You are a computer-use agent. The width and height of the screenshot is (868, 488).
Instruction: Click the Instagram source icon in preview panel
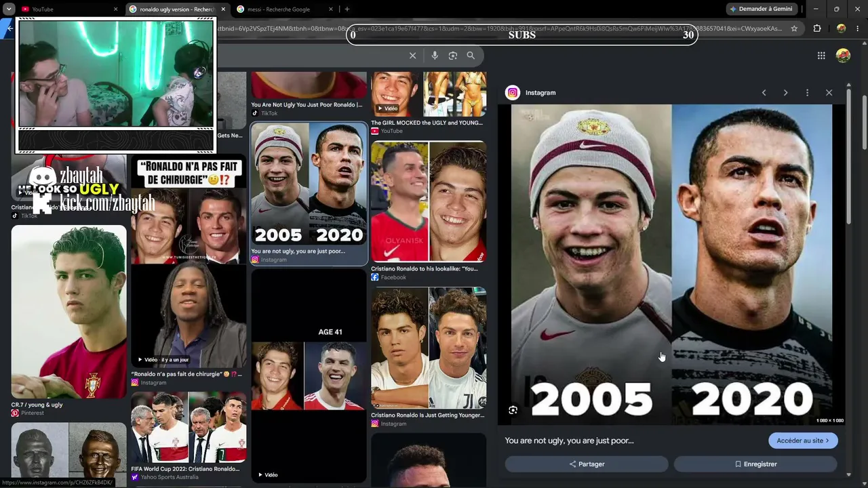513,93
